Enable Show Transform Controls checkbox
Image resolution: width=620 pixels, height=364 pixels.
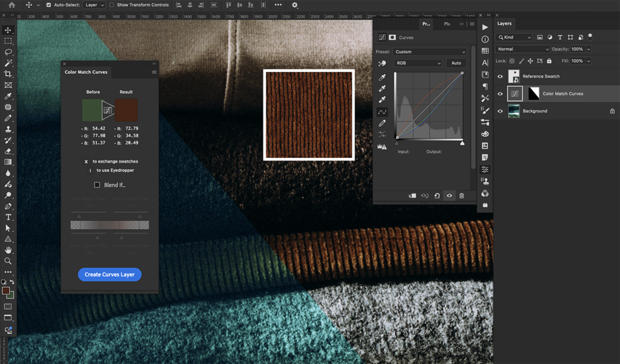[x=111, y=5]
